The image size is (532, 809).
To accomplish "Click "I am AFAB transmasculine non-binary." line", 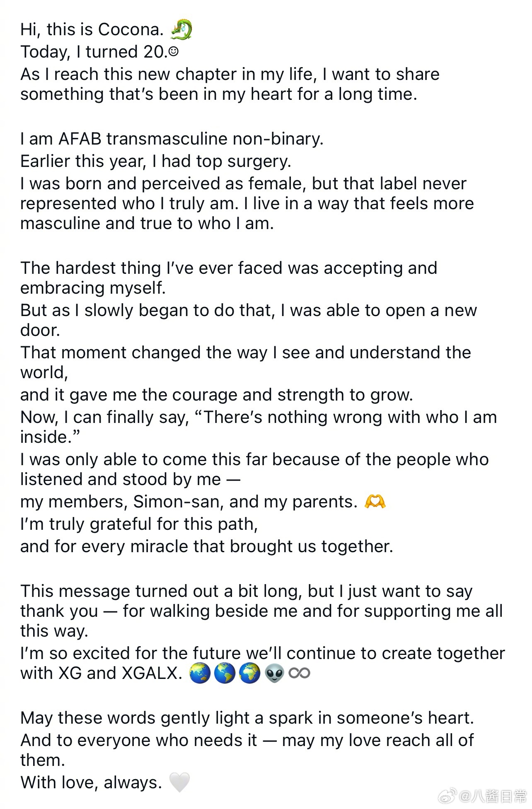I will tap(172, 139).
